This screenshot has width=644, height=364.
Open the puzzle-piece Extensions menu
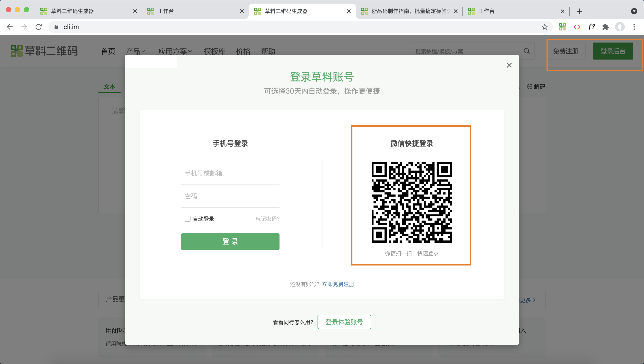click(605, 27)
